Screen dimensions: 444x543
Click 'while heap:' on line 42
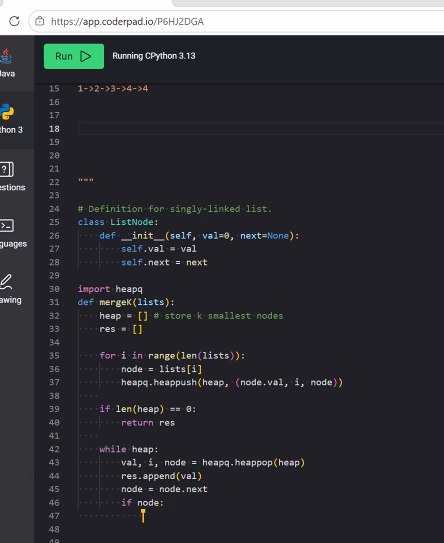tap(129, 449)
